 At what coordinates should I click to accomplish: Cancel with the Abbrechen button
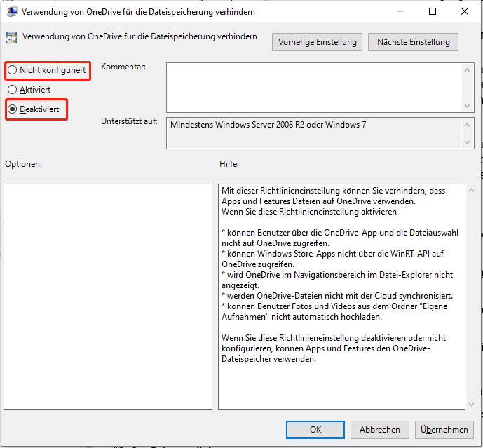click(379, 430)
